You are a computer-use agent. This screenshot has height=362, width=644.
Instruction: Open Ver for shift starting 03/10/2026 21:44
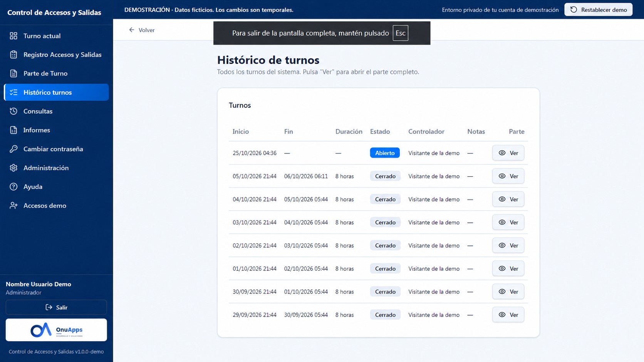pyautogui.click(x=508, y=222)
